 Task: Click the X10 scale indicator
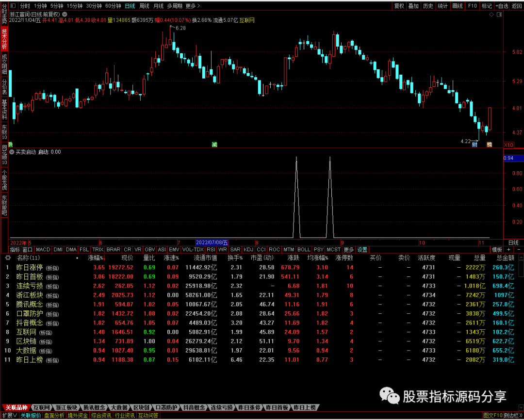[508, 145]
